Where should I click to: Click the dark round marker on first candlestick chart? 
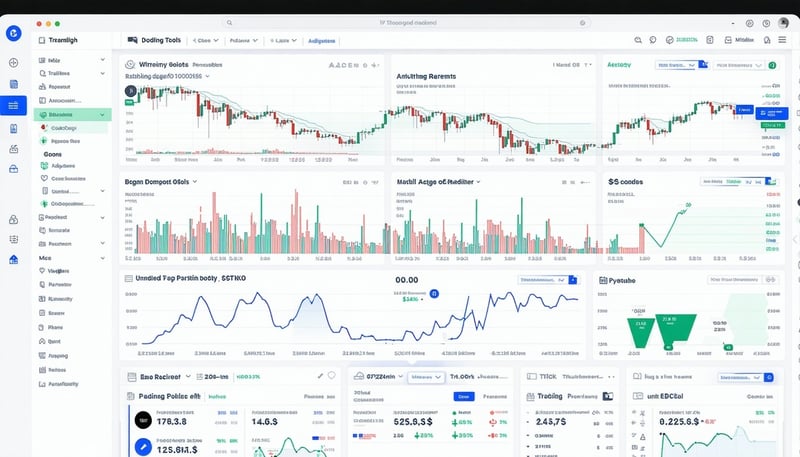130,91
